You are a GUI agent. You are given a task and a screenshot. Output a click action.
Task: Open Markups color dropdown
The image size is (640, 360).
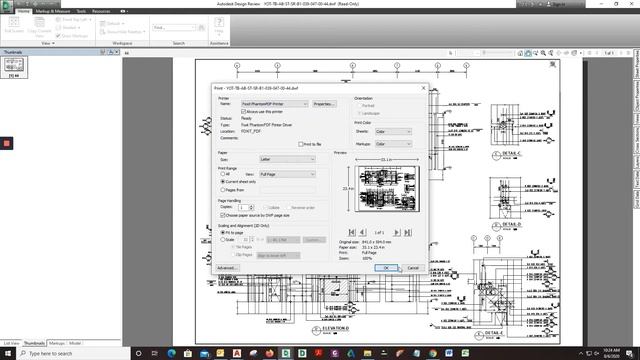click(x=393, y=144)
